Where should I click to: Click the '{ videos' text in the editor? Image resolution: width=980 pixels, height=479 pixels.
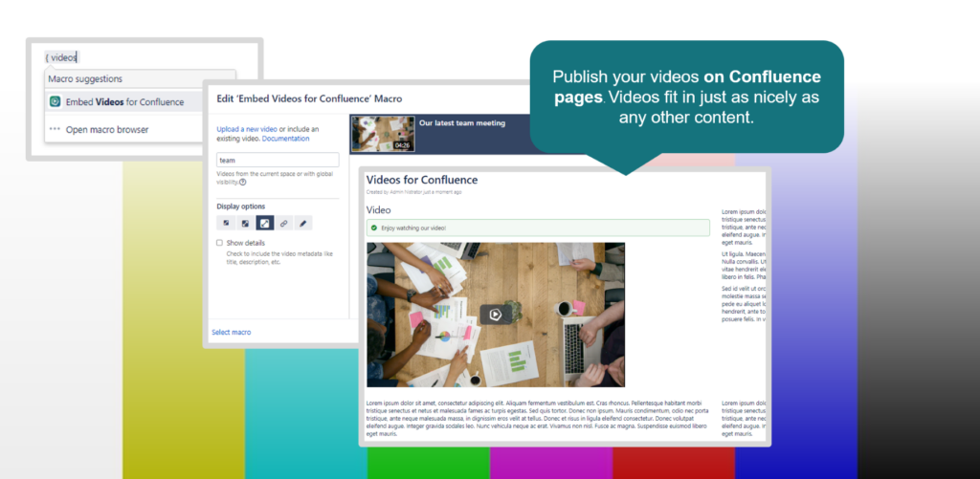point(60,57)
